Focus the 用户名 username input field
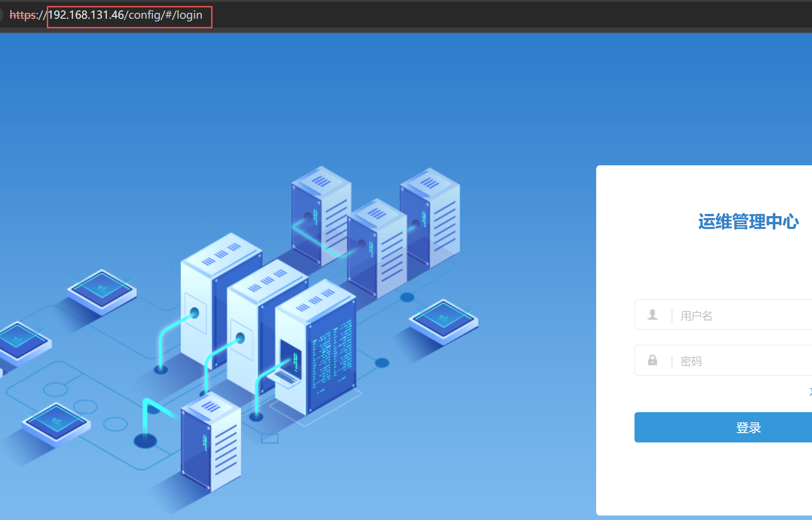The width and height of the screenshot is (812, 520). [x=723, y=315]
